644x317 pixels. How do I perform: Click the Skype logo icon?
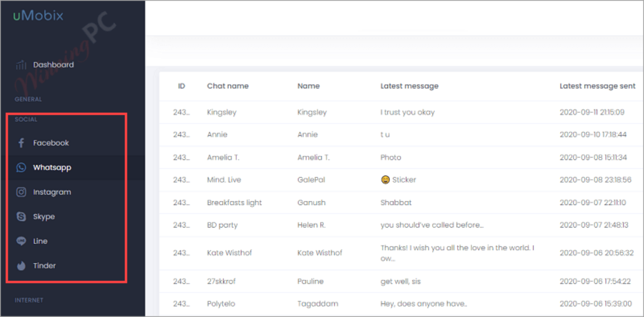click(21, 216)
